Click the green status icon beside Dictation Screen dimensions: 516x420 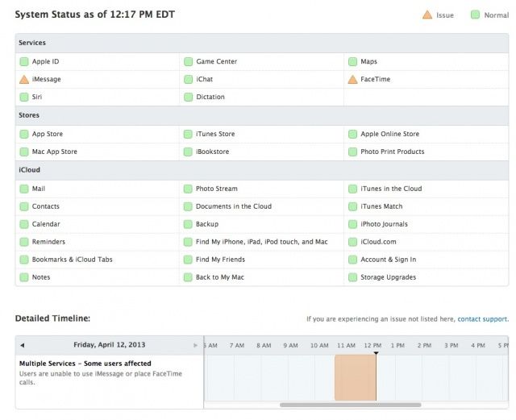[188, 97]
